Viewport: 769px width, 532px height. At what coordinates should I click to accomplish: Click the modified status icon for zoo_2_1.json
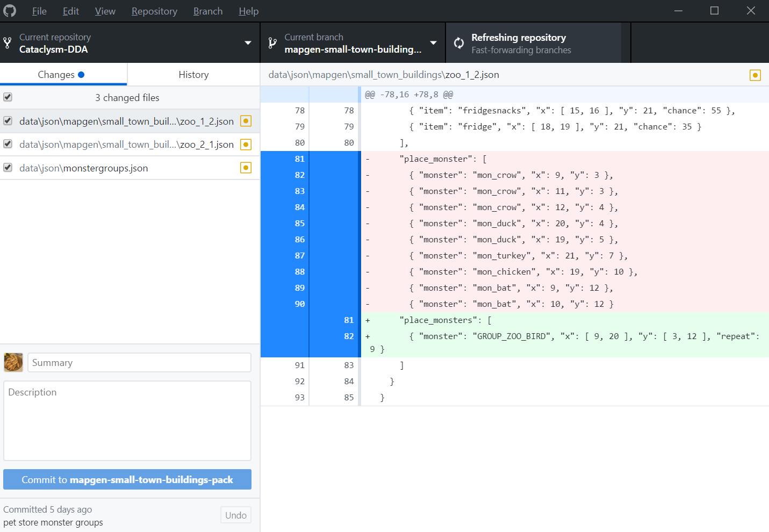pos(246,144)
